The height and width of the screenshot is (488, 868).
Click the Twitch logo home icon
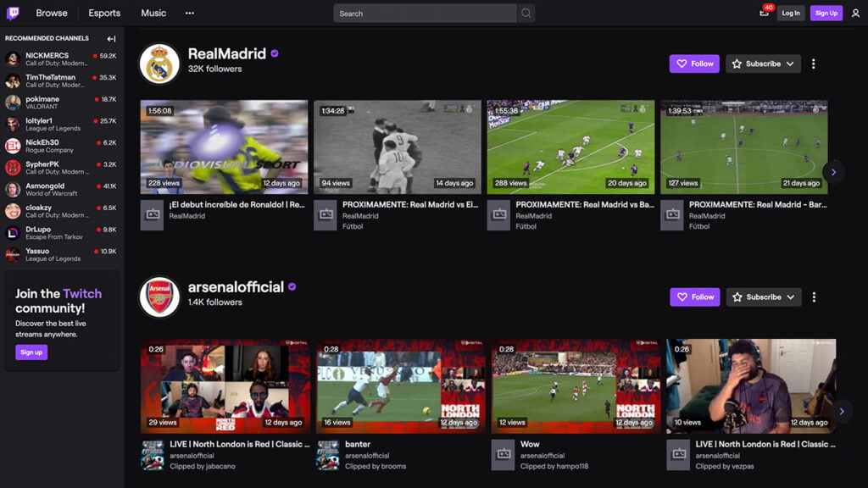tap(15, 13)
